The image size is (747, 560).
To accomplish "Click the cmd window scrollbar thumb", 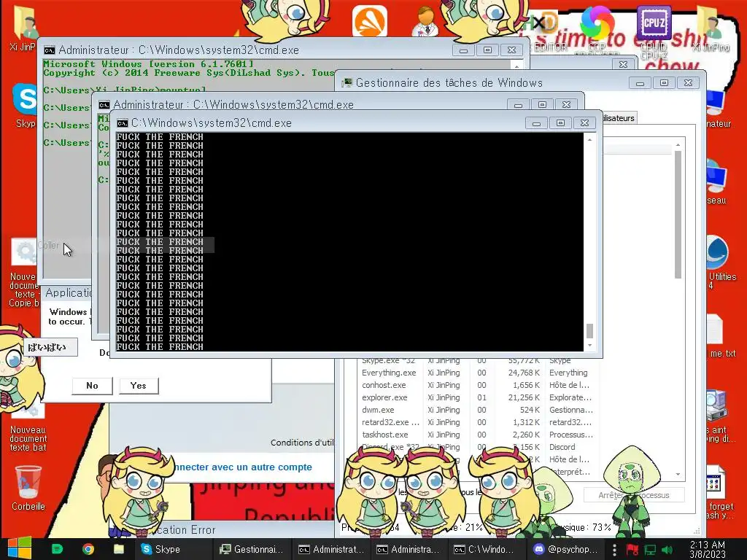I will (589, 330).
